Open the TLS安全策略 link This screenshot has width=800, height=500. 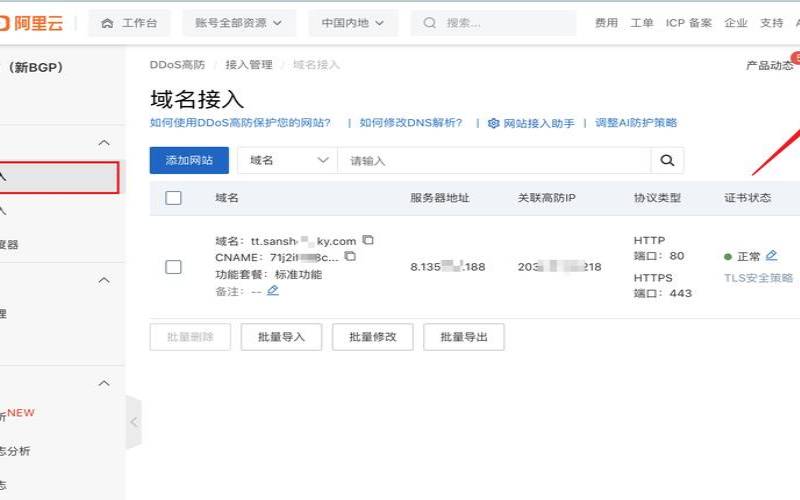[758, 278]
